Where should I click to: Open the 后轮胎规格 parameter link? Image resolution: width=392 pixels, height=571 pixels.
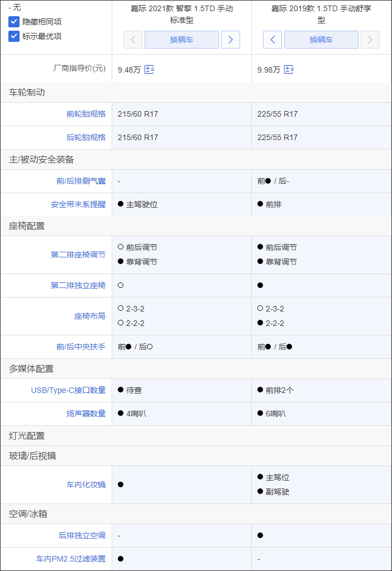coord(86,137)
